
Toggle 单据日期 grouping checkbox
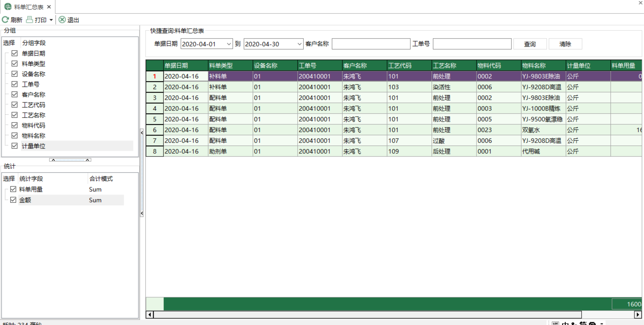14,53
